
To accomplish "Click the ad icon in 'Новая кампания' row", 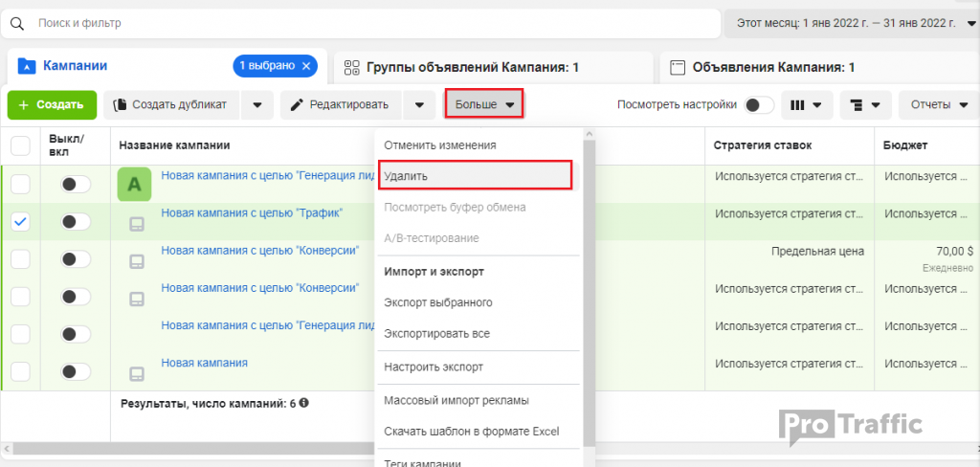I will (x=136, y=374).
